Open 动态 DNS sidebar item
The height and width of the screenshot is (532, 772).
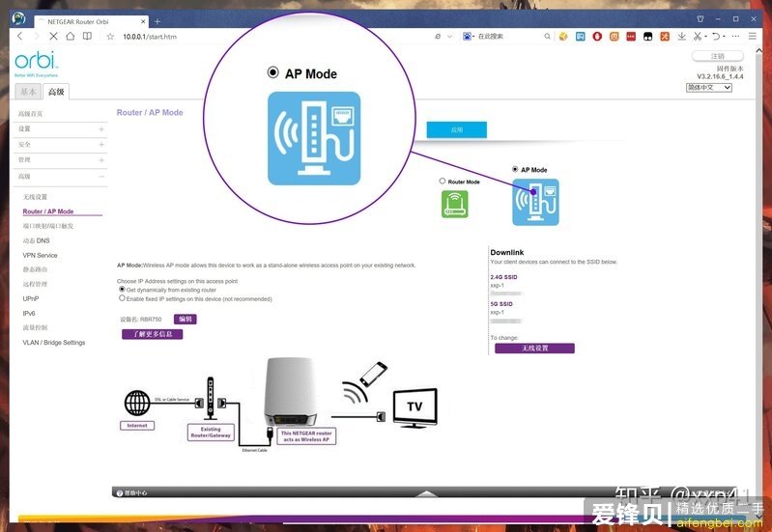(36, 240)
